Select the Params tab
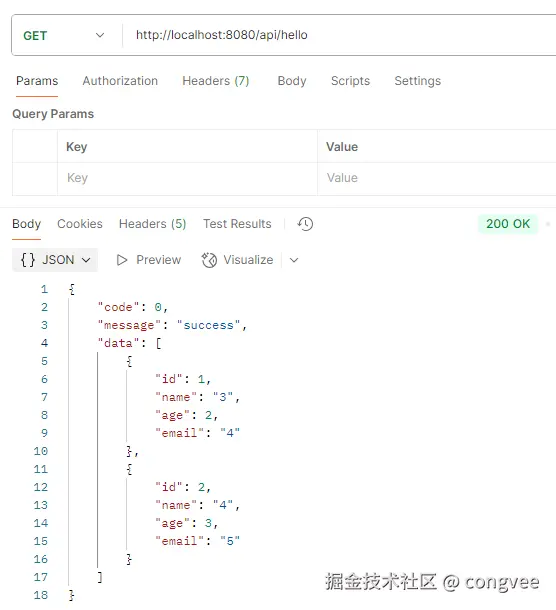This screenshot has width=556, height=610. [x=37, y=81]
